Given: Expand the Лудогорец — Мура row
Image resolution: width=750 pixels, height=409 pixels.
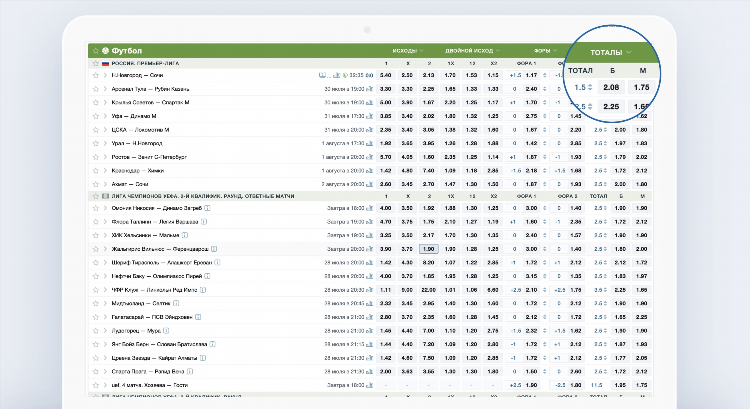Looking at the screenshot, I should click(105, 331).
